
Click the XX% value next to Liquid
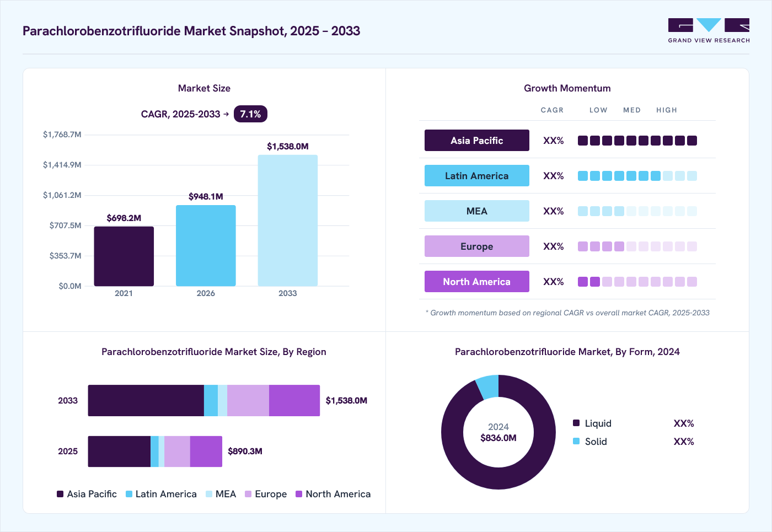click(684, 423)
